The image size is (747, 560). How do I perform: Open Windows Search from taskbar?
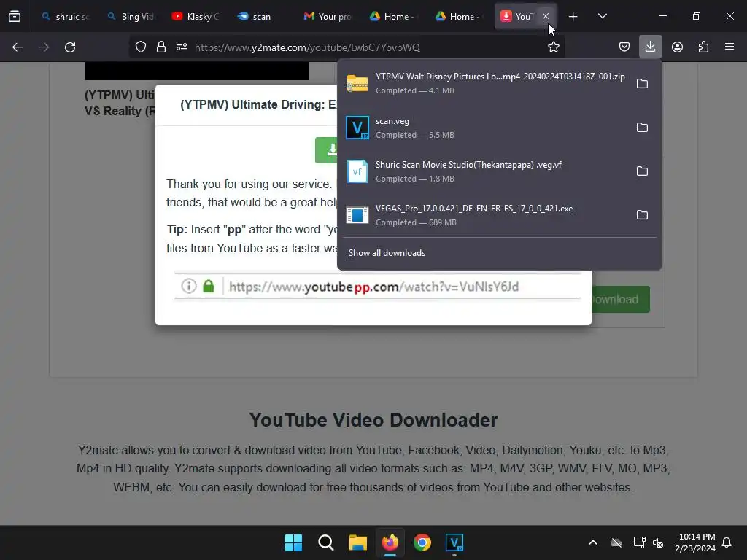[326, 542]
